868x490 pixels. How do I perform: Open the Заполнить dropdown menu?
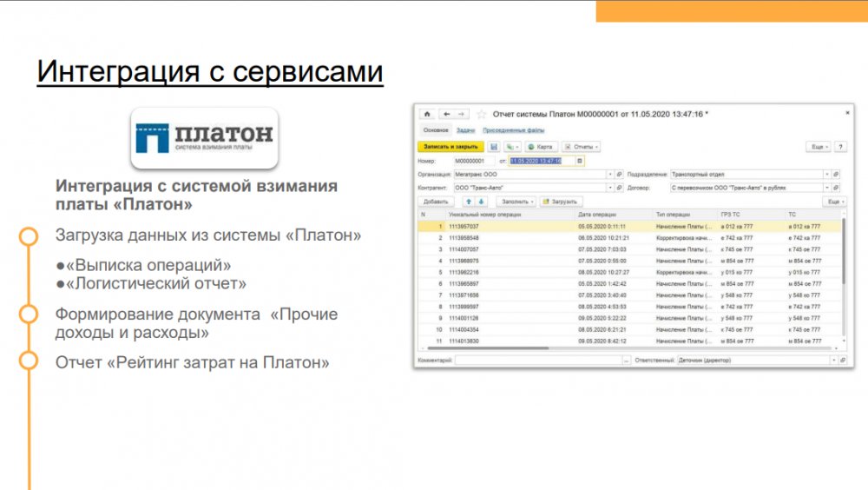[516, 202]
